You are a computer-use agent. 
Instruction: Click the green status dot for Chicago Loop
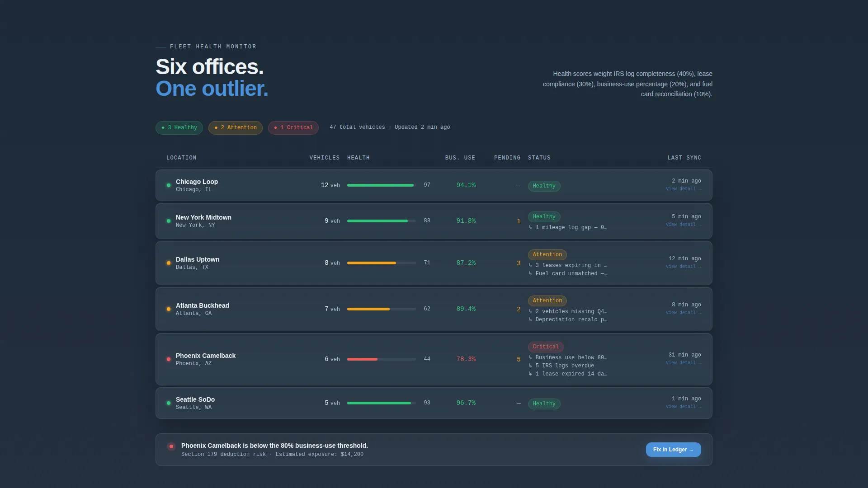[169, 185]
